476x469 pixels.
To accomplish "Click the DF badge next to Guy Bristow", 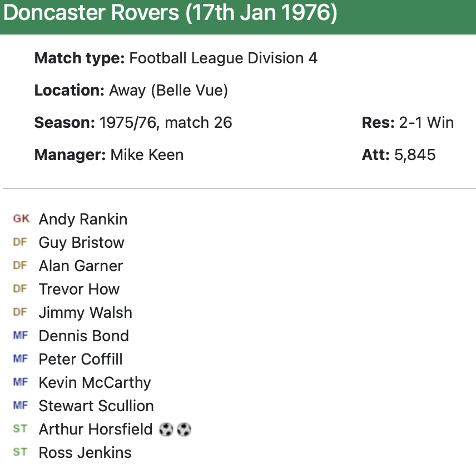I will click(x=20, y=242).
